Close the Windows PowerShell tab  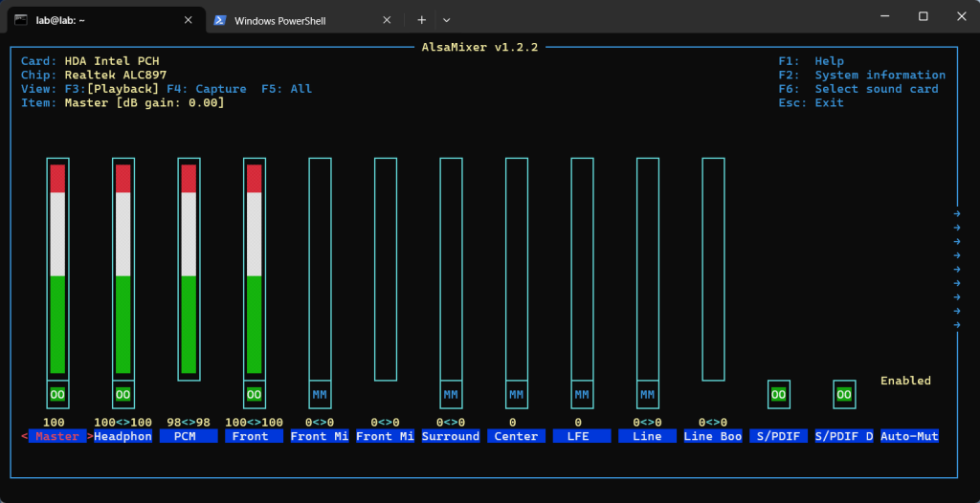pos(387,20)
